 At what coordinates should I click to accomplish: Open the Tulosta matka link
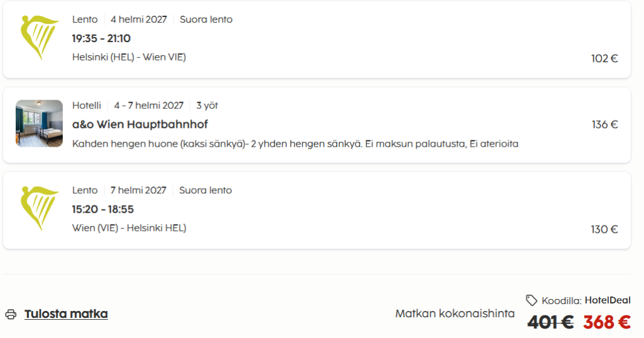pyautogui.click(x=66, y=313)
